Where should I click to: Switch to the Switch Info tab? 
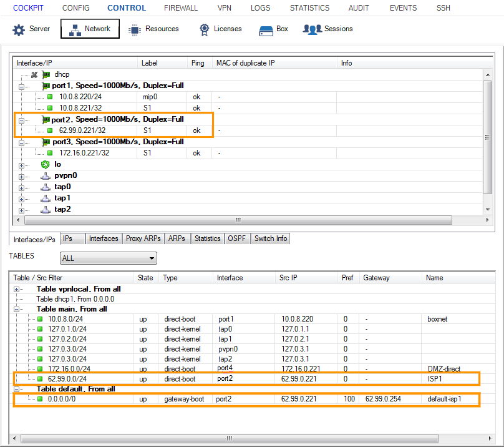point(271,238)
